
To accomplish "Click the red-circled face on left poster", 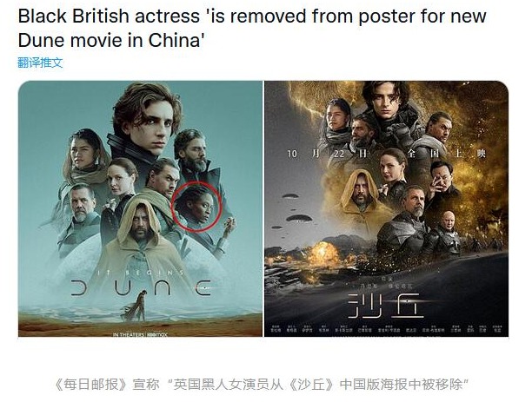I will [x=196, y=207].
